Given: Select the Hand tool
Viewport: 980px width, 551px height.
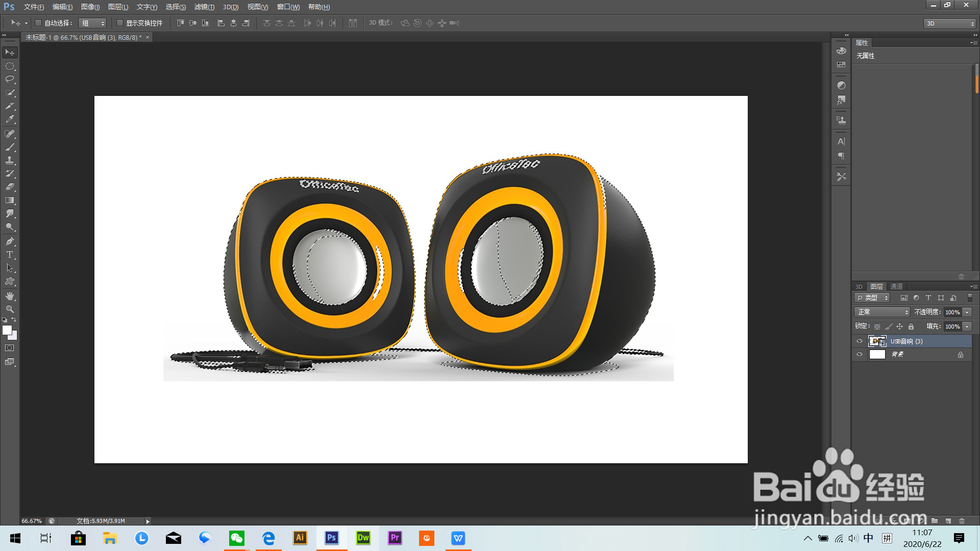Looking at the screenshot, I should coord(10,296).
